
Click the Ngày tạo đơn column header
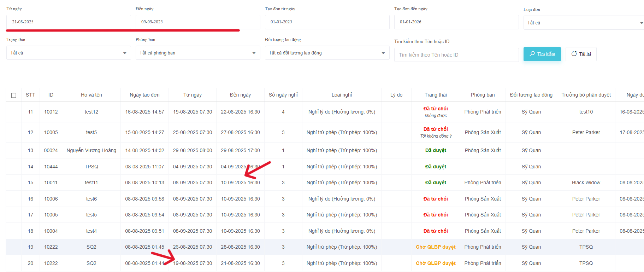[x=144, y=95]
